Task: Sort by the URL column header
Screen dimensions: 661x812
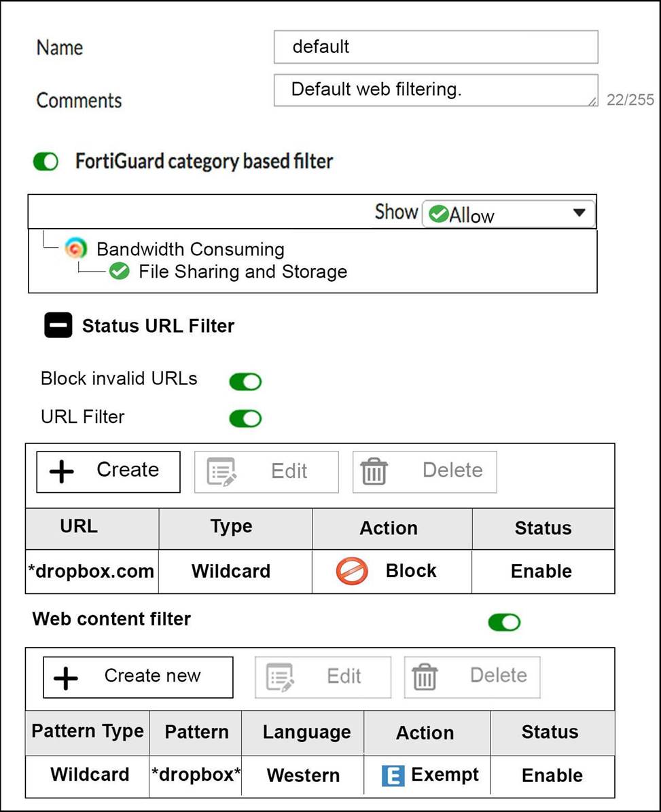Action: coord(79,527)
